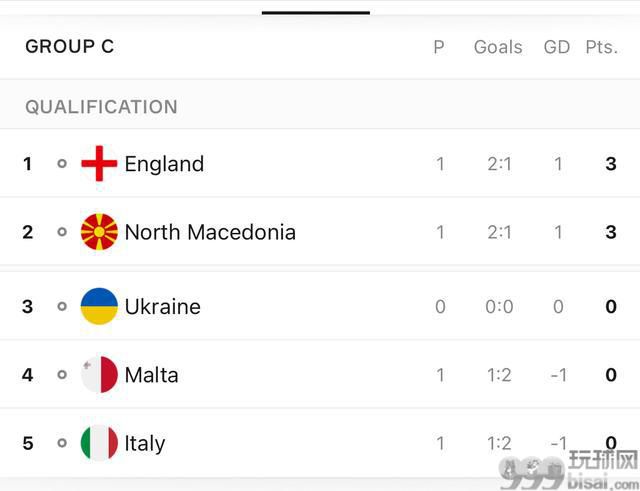The width and height of the screenshot is (640, 491).
Task: Click the Italy flag icon
Action: click(99, 443)
